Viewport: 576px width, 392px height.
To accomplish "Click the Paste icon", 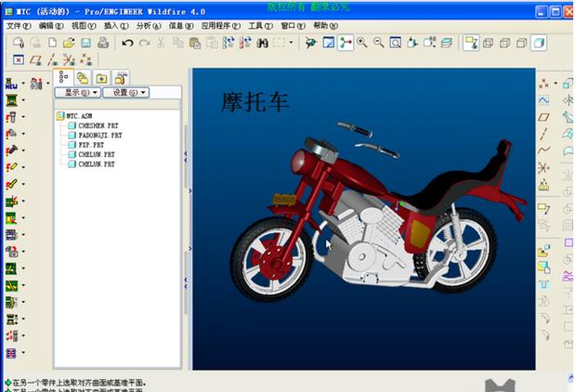I will [x=195, y=43].
